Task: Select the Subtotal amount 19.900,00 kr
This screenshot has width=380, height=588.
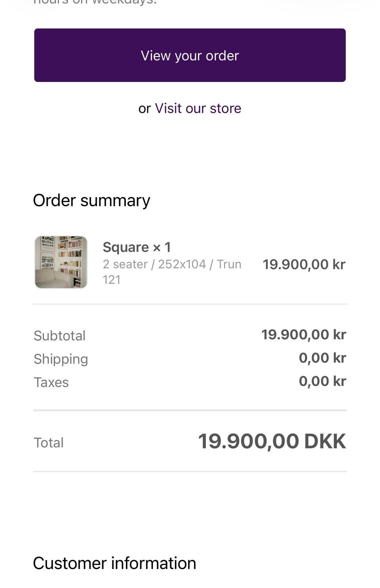Action: pos(304,335)
